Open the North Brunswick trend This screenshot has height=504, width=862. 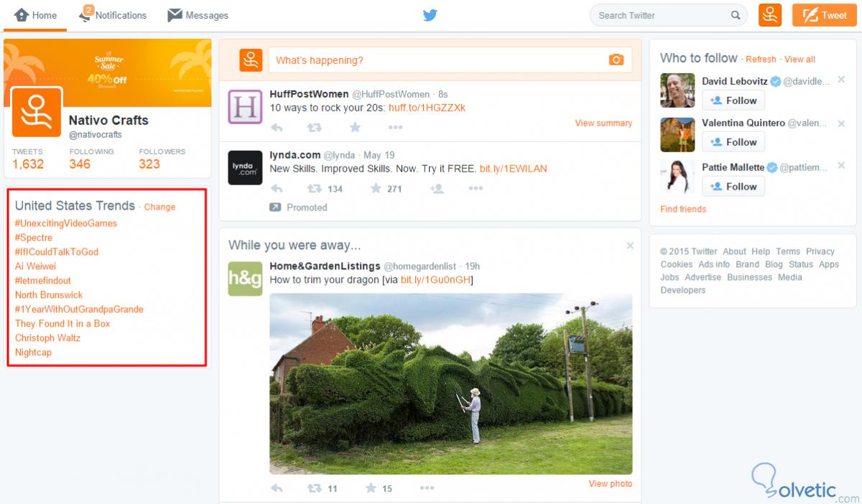(49, 295)
